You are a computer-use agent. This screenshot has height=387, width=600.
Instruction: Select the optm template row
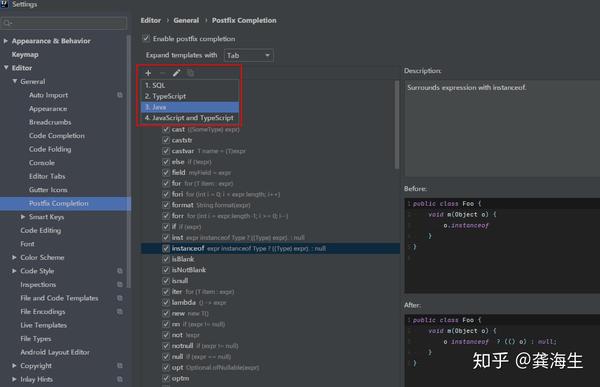[x=271, y=378]
